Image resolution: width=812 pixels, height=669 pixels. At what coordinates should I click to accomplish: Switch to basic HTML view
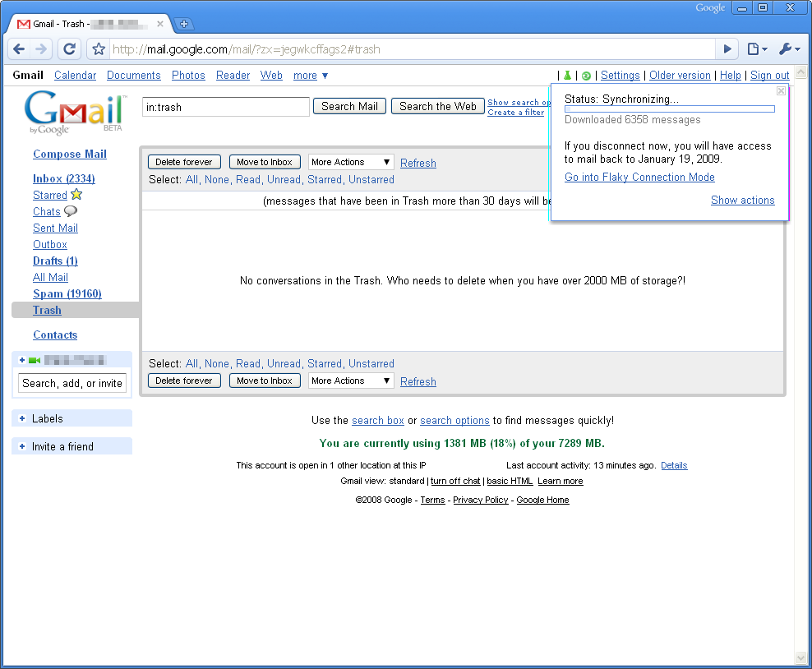510,481
